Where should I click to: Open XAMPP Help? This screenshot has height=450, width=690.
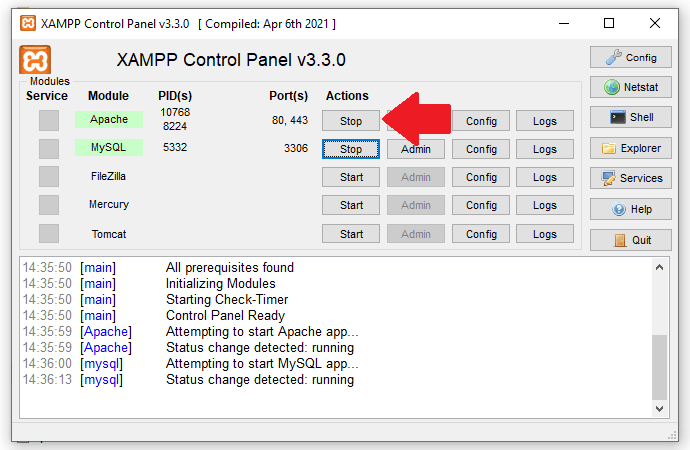[631, 209]
